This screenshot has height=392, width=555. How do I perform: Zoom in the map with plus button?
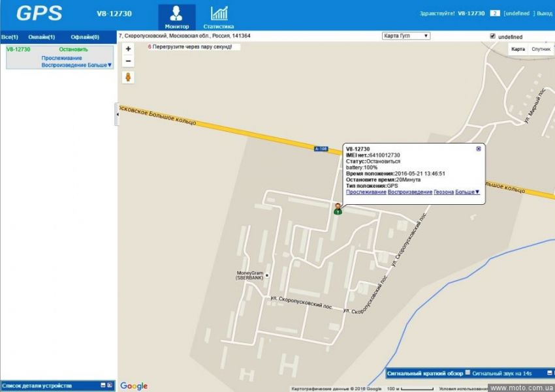[129, 49]
